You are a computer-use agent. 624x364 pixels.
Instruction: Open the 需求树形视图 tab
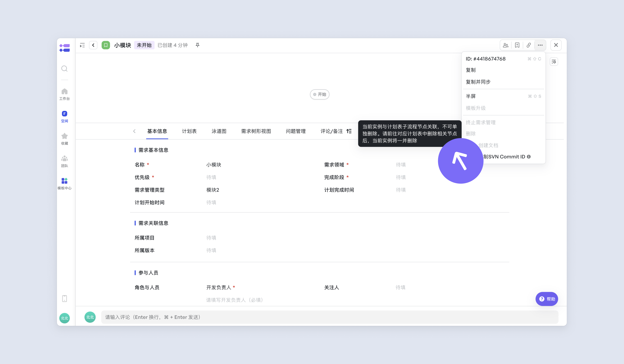point(256,131)
